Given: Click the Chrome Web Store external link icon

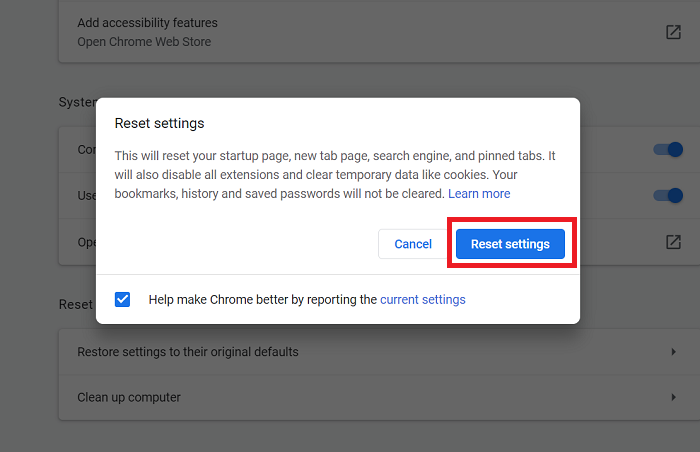Looking at the screenshot, I should point(673,32).
